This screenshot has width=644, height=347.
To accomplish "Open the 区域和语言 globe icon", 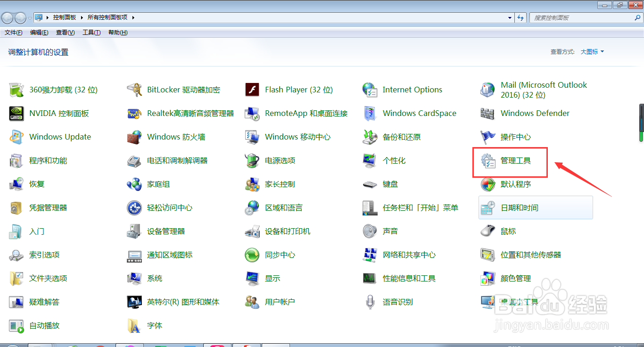I will 252,207.
